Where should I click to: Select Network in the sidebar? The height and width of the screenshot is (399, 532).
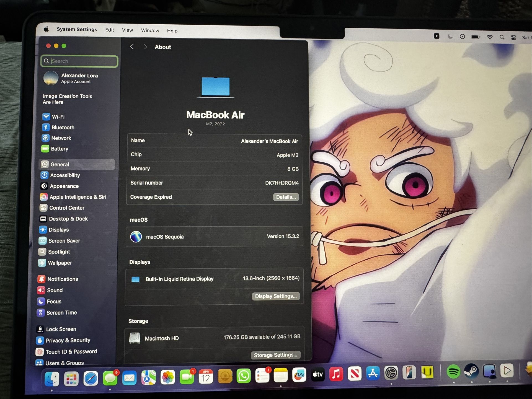click(x=56, y=138)
